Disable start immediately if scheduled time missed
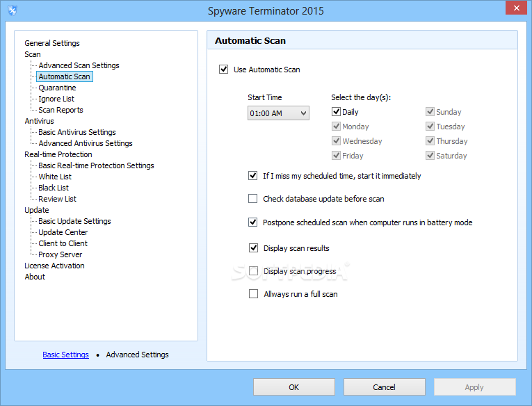This screenshot has height=406, width=532. click(x=252, y=176)
